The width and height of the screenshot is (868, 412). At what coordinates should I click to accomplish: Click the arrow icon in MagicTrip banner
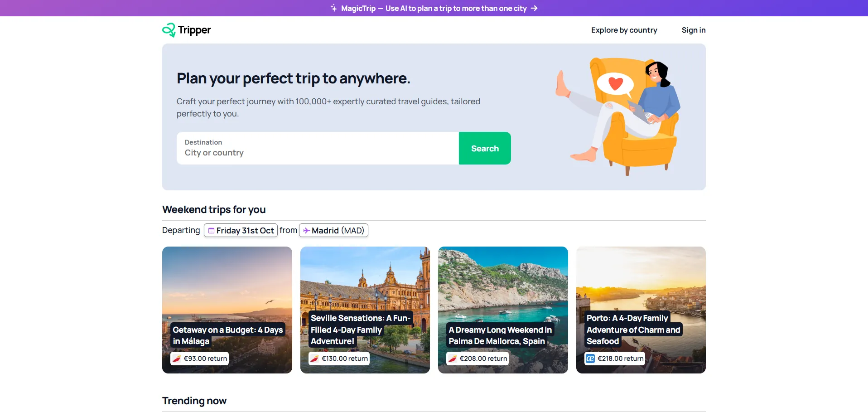(x=534, y=8)
